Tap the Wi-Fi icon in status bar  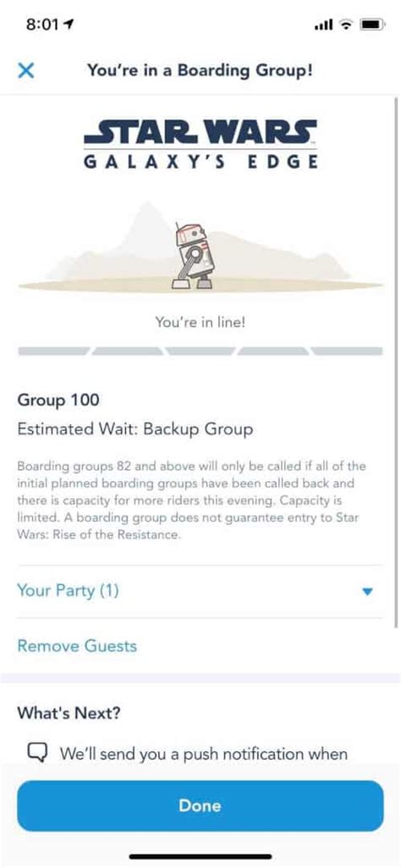(x=346, y=25)
